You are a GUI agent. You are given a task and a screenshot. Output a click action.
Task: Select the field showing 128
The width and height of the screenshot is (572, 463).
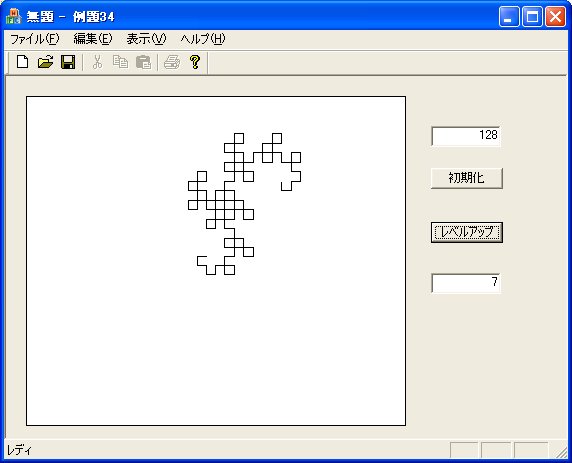pos(466,136)
